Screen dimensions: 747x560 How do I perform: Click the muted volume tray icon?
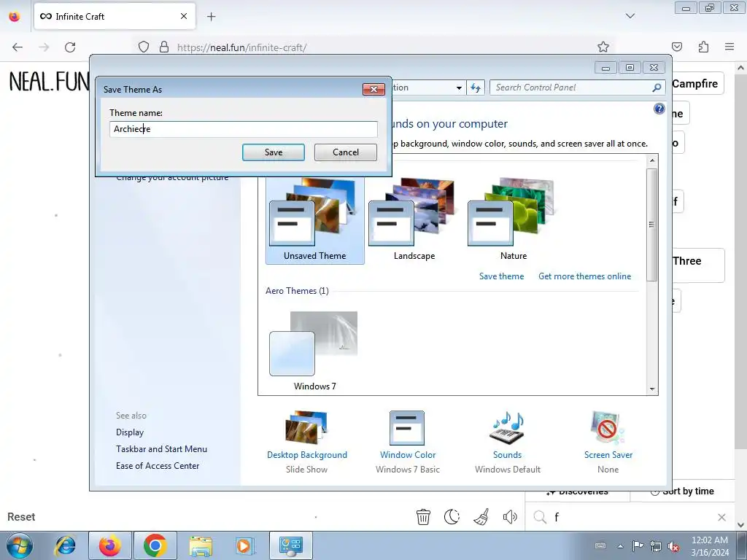673,547
